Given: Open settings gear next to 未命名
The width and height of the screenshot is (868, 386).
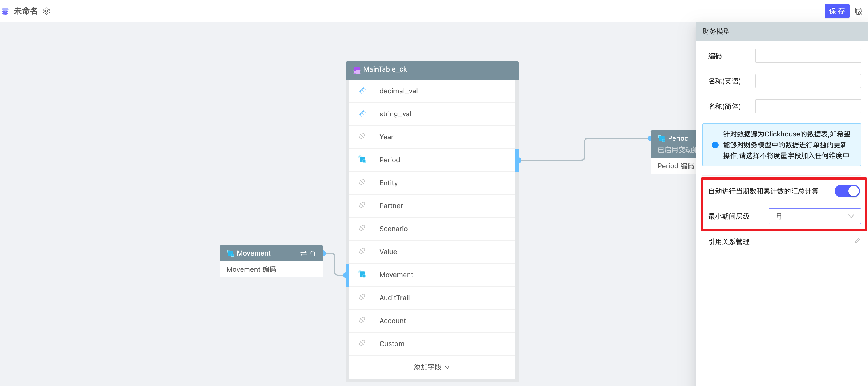Looking at the screenshot, I should [47, 11].
